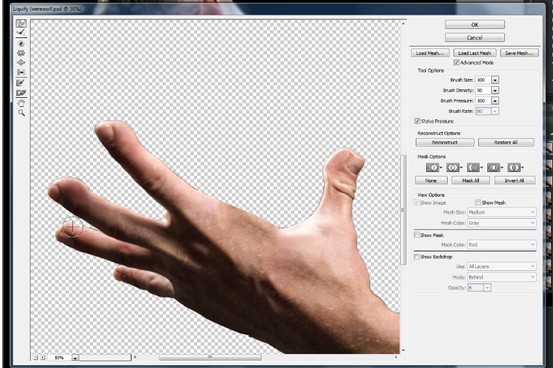
Task: Choose the Zoom magnifier tool
Action: tap(21, 113)
